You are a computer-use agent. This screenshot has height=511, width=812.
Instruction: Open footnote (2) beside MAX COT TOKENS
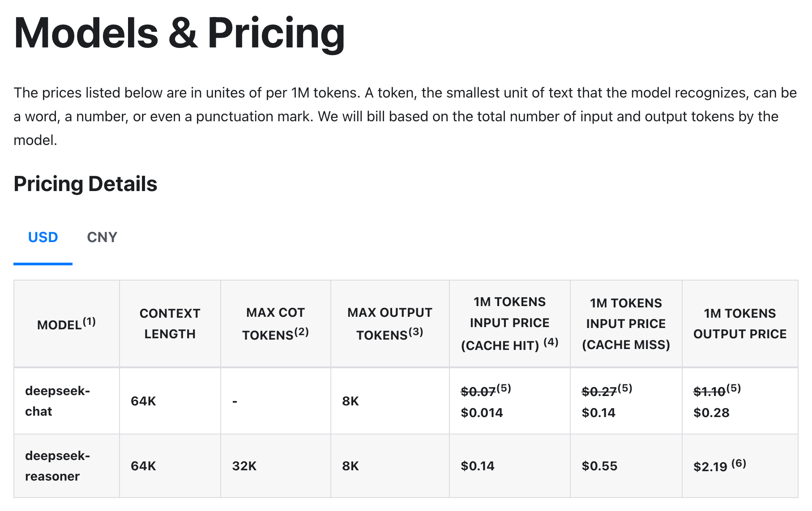point(302,332)
